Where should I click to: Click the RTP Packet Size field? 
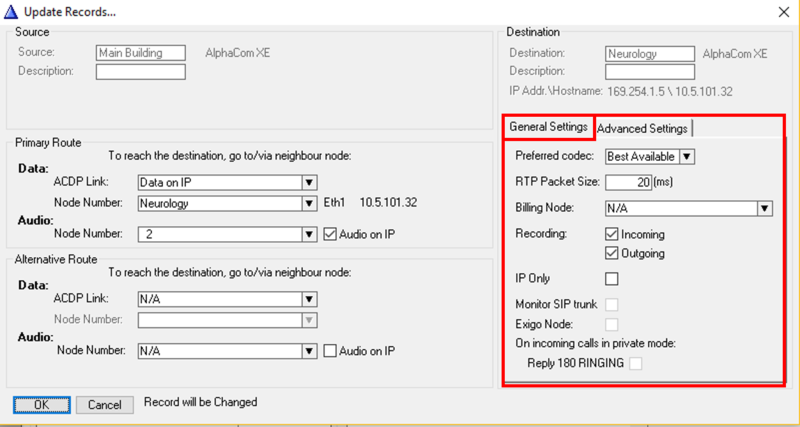click(x=629, y=182)
